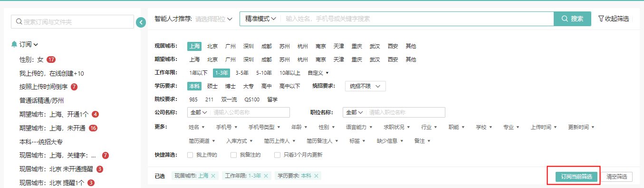Expand the 更新时间 filter dropdown
The height and width of the screenshot is (188, 644).
(x=581, y=128)
